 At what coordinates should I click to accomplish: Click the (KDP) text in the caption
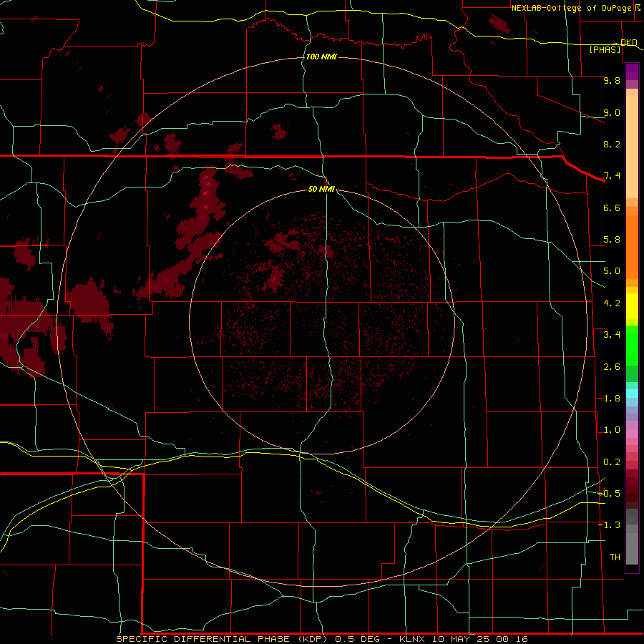click(x=313, y=639)
